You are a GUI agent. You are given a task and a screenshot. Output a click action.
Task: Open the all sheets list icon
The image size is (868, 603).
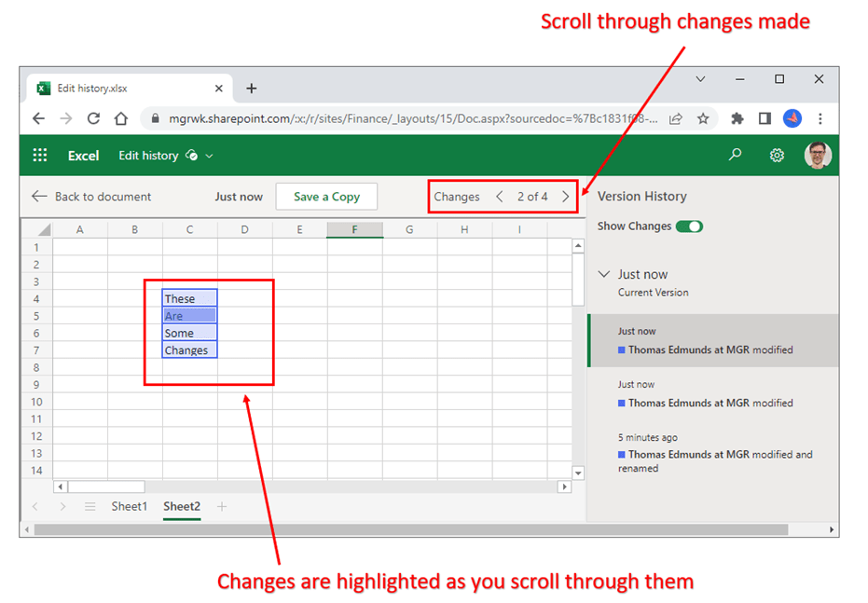click(x=90, y=506)
